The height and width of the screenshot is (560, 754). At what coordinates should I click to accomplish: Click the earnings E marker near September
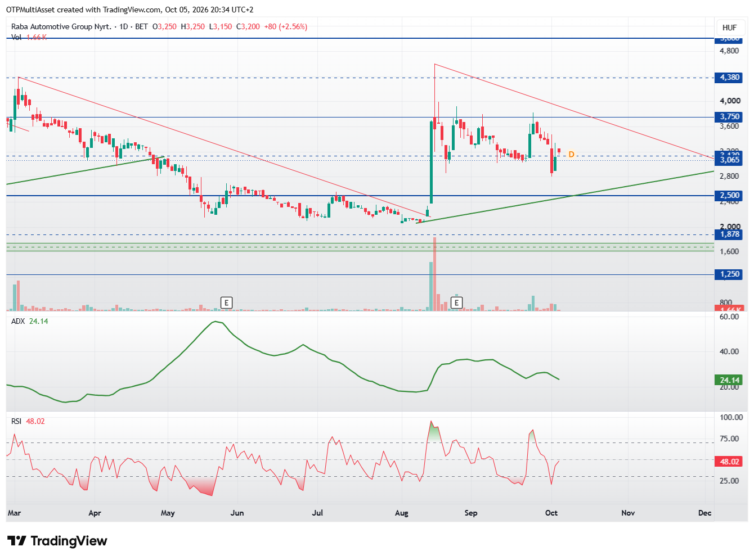pyautogui.click(x=457, y=302)
